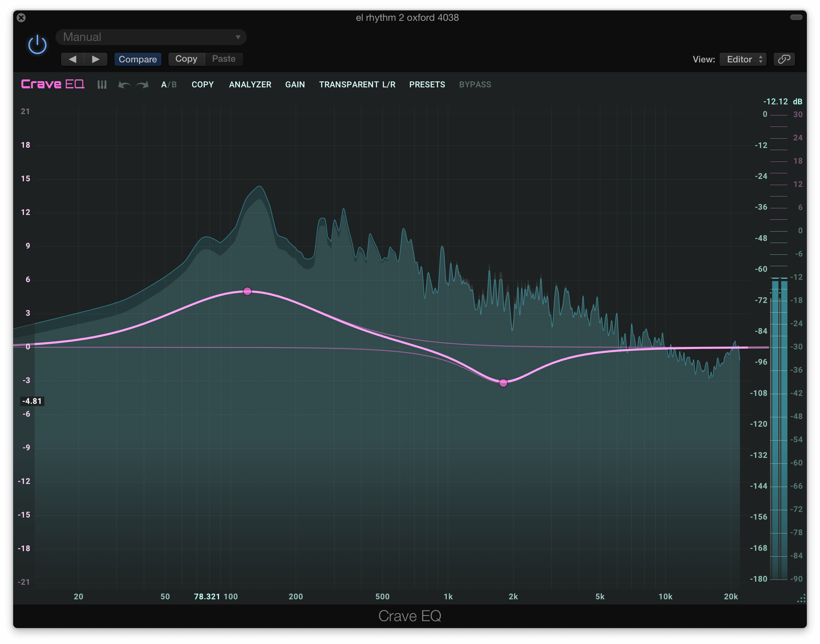This screenshot has width=820, height=644.
Task: Click the Compare button
Action: [x=138, y=59]
